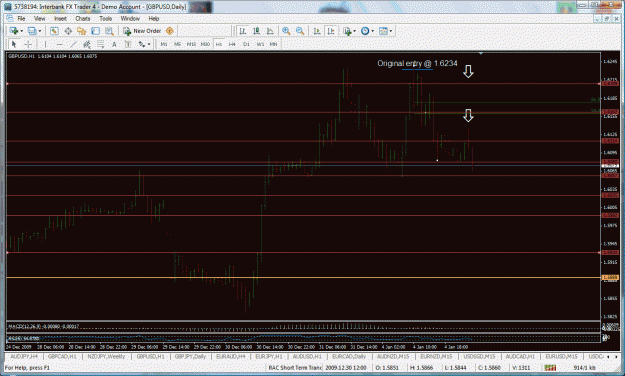Expand the Arrows tool dropdown arrow
625x376 pixels.
[x=149, y=44]
